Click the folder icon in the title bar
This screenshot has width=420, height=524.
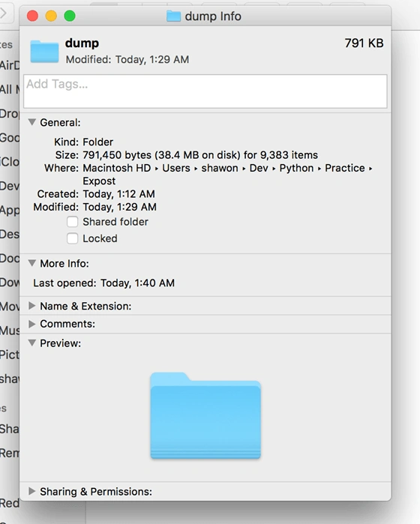pos(173,16)
